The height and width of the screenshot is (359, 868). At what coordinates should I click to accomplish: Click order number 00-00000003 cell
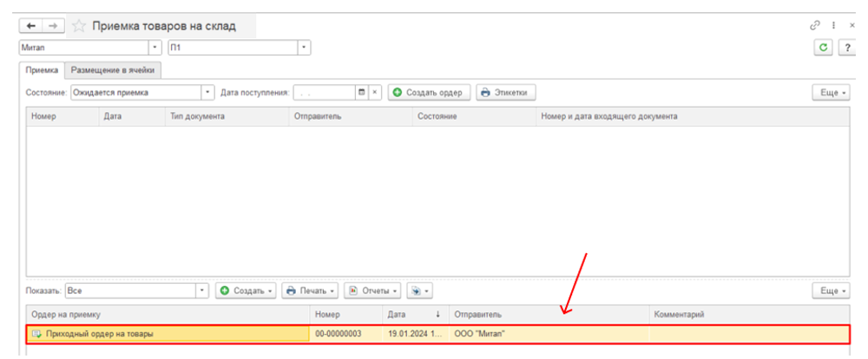coord(346,334)
